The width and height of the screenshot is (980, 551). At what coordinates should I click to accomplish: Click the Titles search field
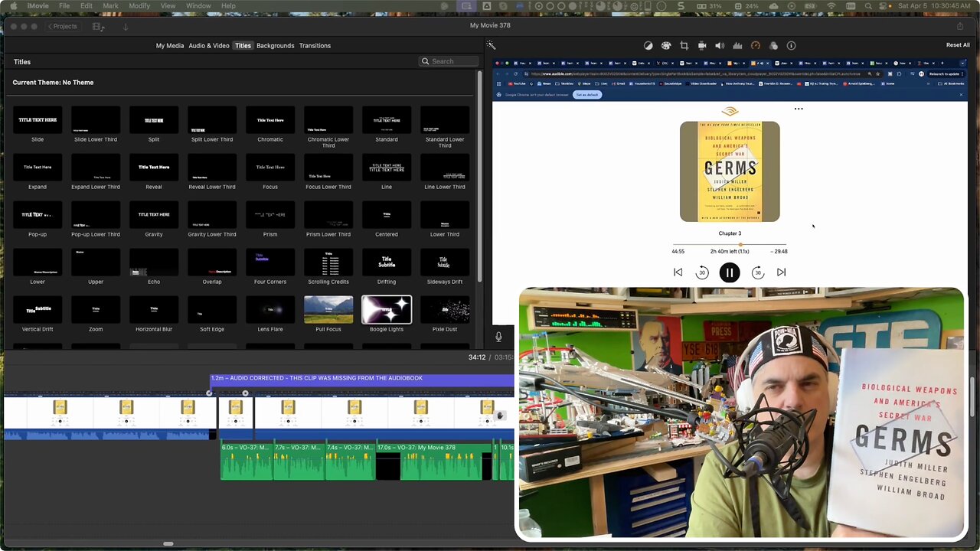pos(449,61)
